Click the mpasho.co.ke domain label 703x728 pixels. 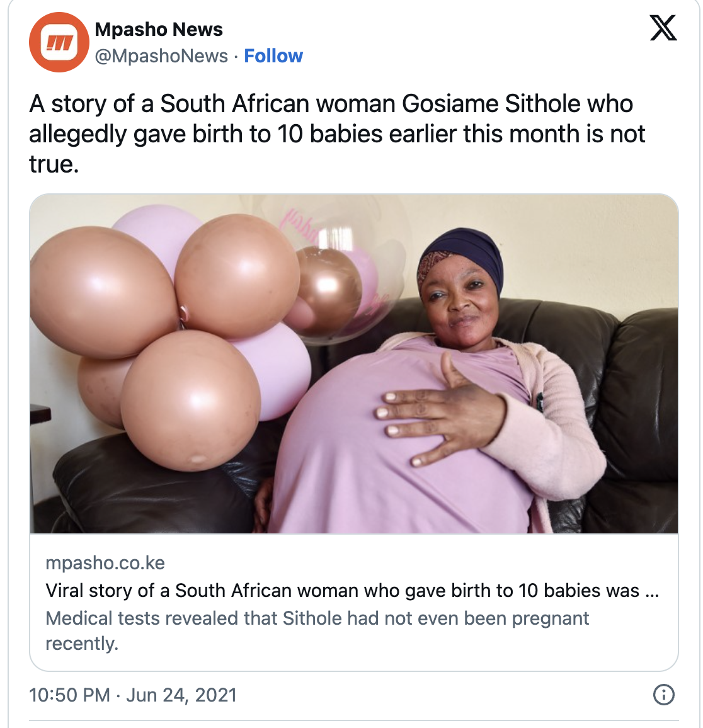tap(105, 562)
